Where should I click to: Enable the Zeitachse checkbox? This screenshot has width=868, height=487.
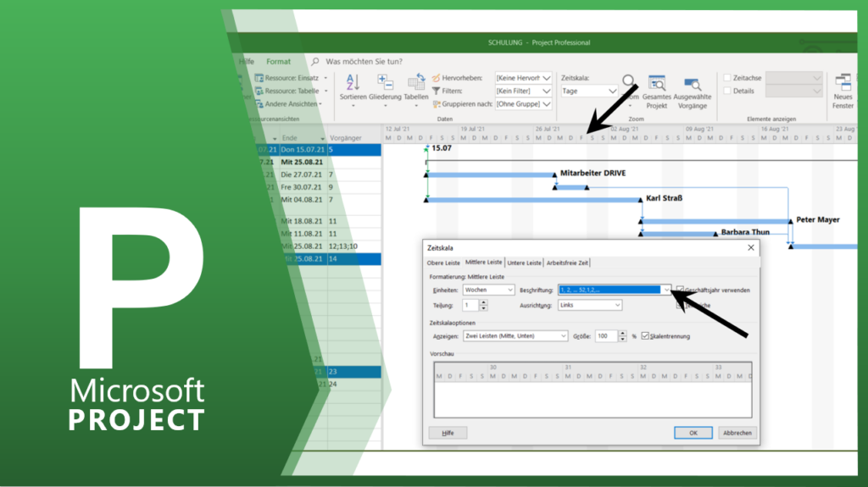coord(727,78)
